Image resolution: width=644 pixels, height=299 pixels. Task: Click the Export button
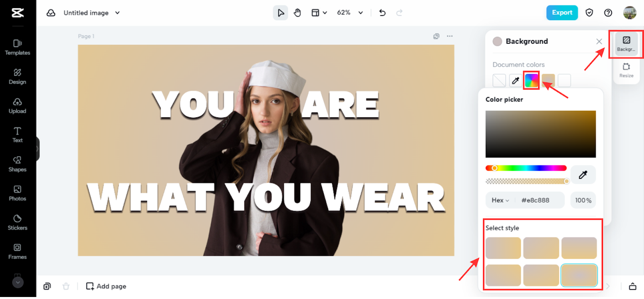(562, 13)
